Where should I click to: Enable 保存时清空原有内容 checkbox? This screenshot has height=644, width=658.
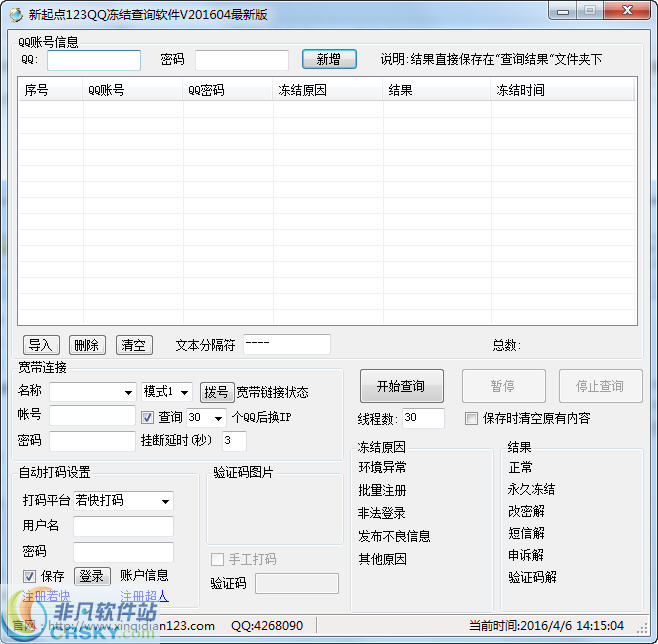tap(471, 418)
